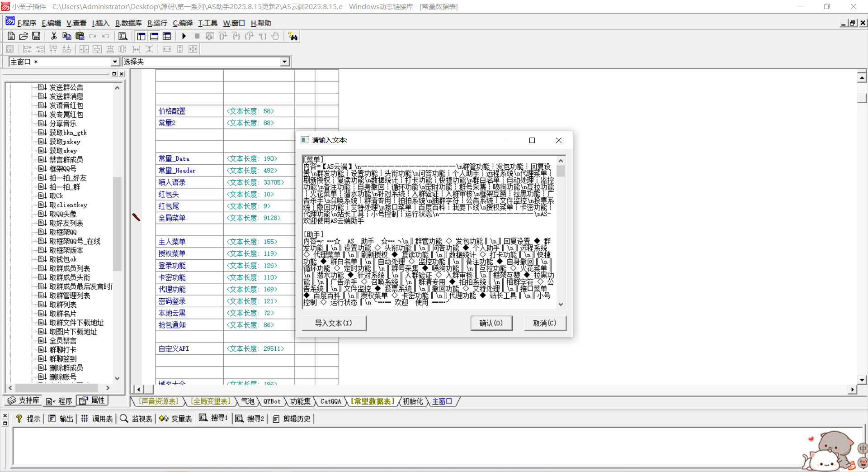Viewport: 868px width, 472px height.
Task: Switch to the 属性 panel tab
Action: click(93, 400)
